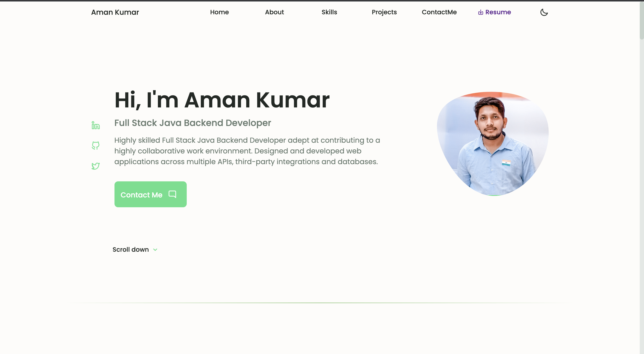Click the Full Stack Java Backend Developer subtitle

tap(193, 123)
